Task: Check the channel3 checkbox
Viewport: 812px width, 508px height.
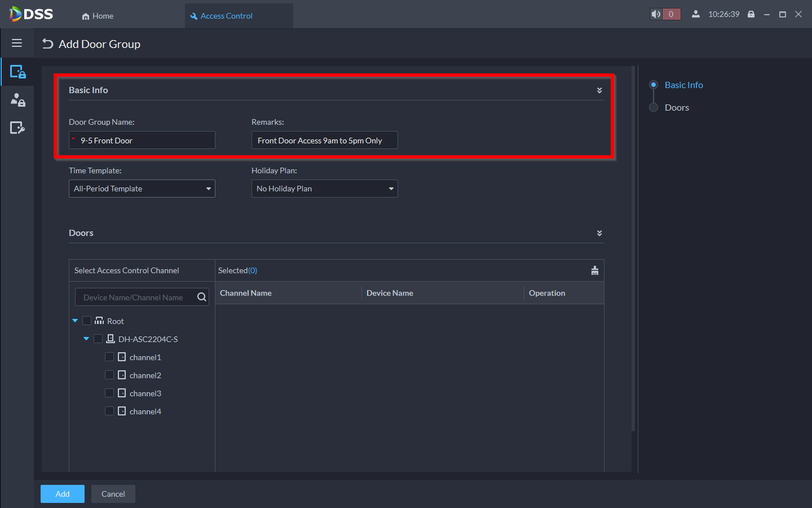Action: point(109,393)
